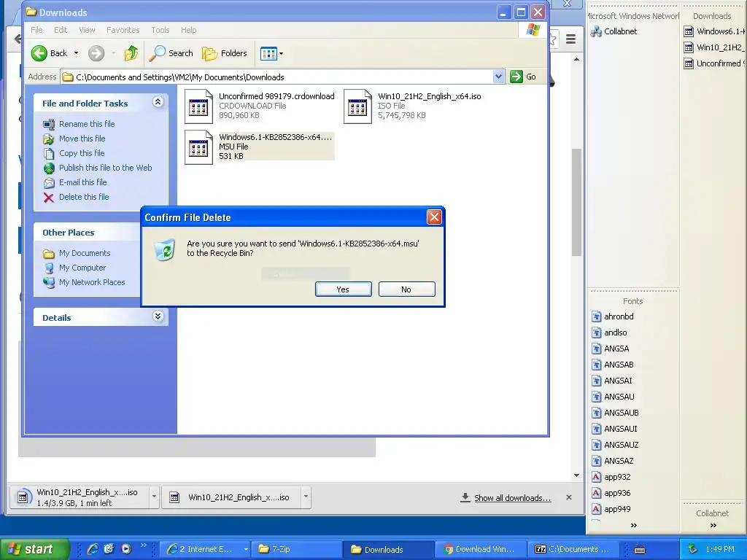The height and width of the screenshot is (560, 747).
Task: Click the Recycle Bin icon in dialog
Action: (165, 250)
